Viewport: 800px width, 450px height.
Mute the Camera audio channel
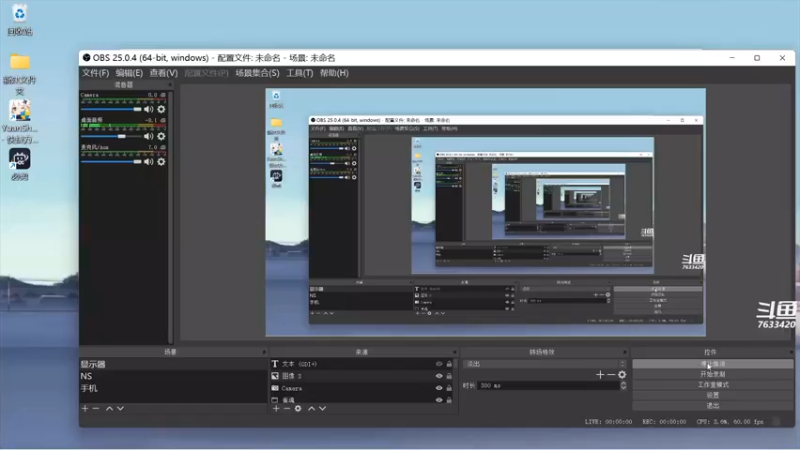(x=148, y=109)
